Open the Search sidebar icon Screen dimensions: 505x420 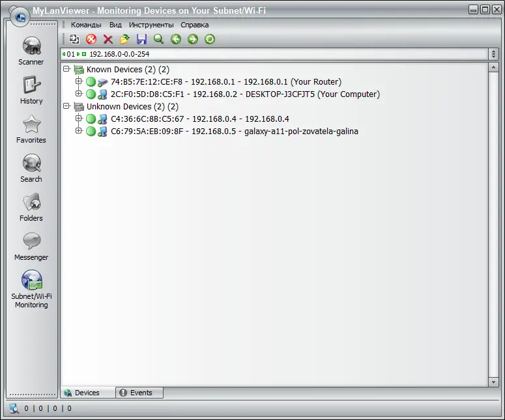[31, 163]
